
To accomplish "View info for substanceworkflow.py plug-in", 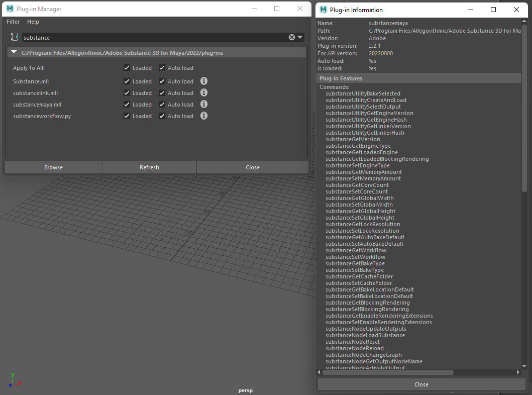I will [x=203, y=116].
